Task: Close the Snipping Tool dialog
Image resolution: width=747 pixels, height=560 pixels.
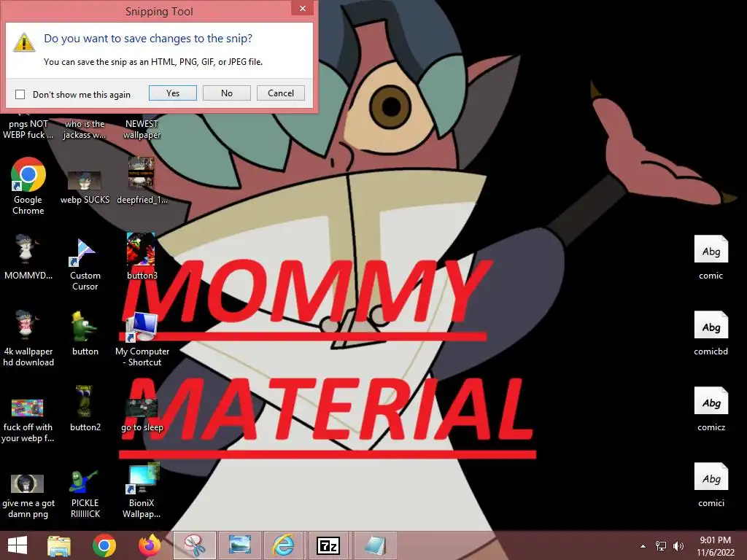Action: tap(303, 8)
